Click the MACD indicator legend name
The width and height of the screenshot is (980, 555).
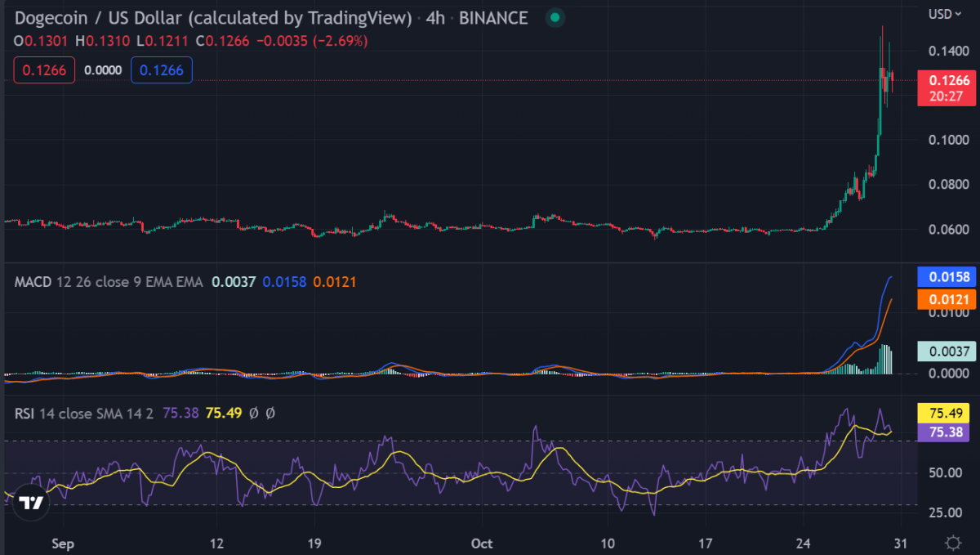click(x=33, y=282)
